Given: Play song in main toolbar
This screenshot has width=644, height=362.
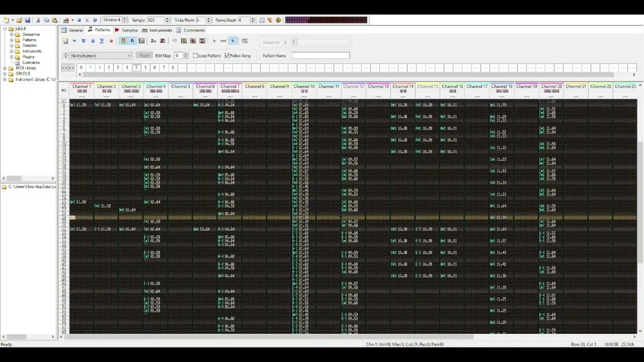Looking at the screenshot, I should [95, 20].
